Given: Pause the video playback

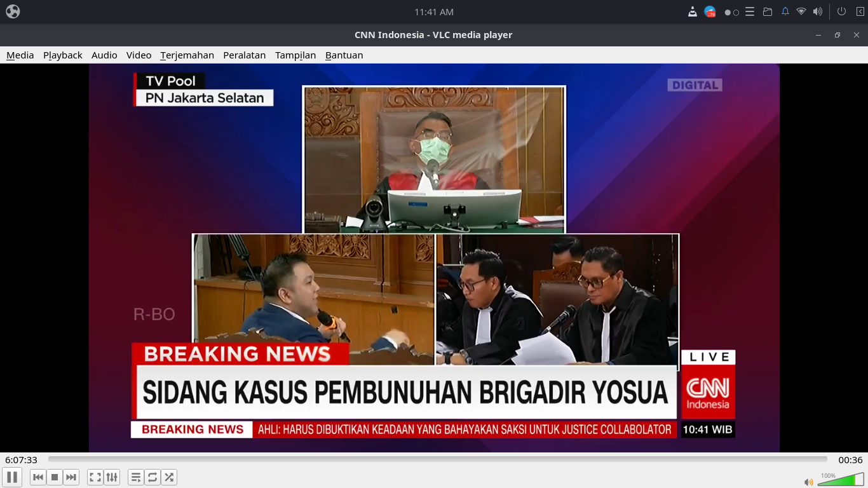Looking at the screenshot, I should [12, 477].
